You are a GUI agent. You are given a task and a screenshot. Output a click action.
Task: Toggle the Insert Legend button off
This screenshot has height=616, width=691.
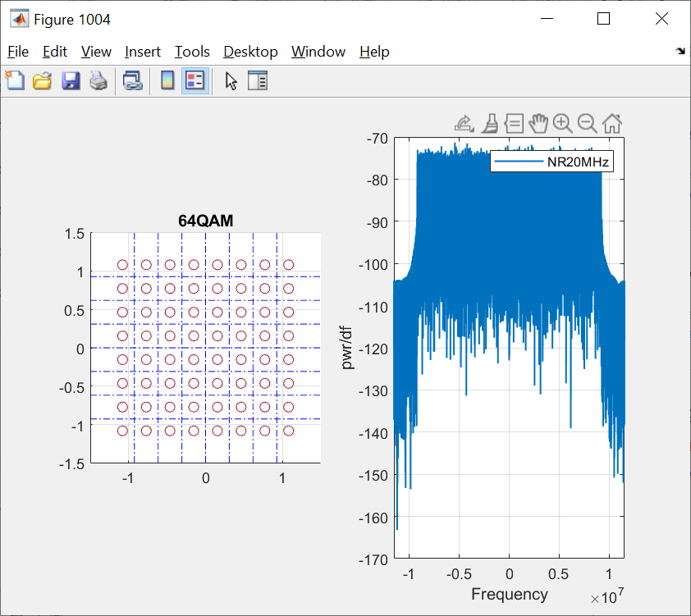[193, 80]
